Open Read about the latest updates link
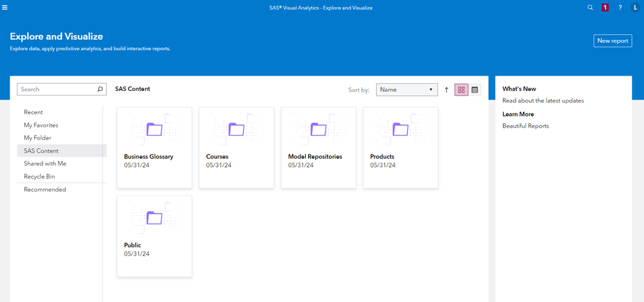 (x=543, y=101)
